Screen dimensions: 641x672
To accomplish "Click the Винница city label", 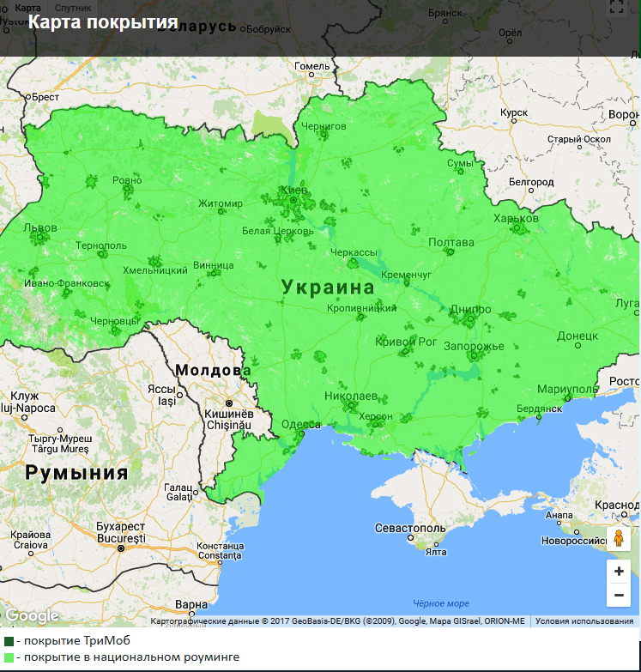I will point(214,265).
